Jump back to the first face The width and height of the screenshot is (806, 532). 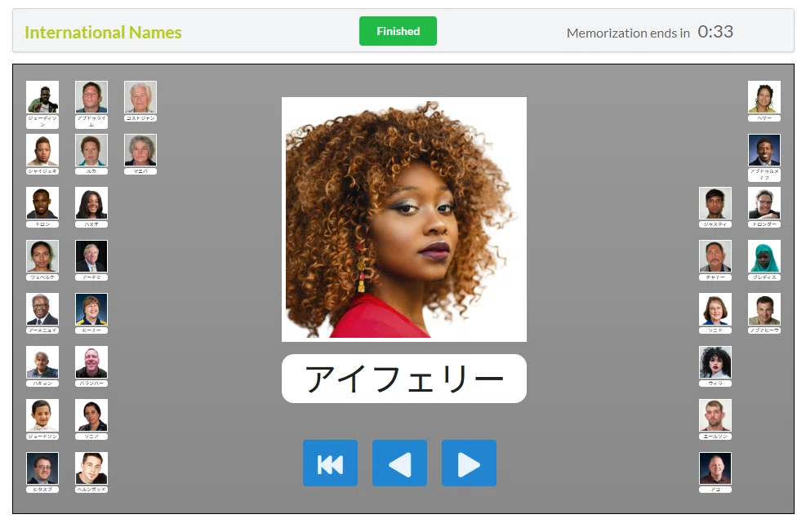[330, 463]
